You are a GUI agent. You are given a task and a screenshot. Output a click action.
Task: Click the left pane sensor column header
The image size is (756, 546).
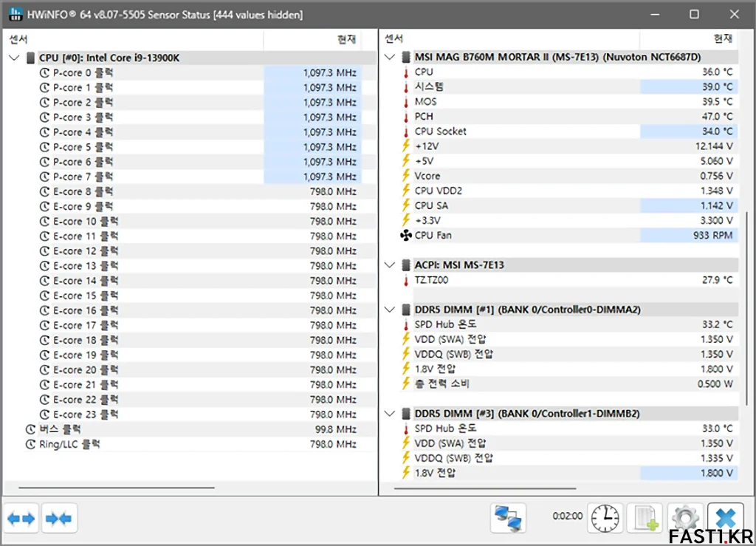133,40
